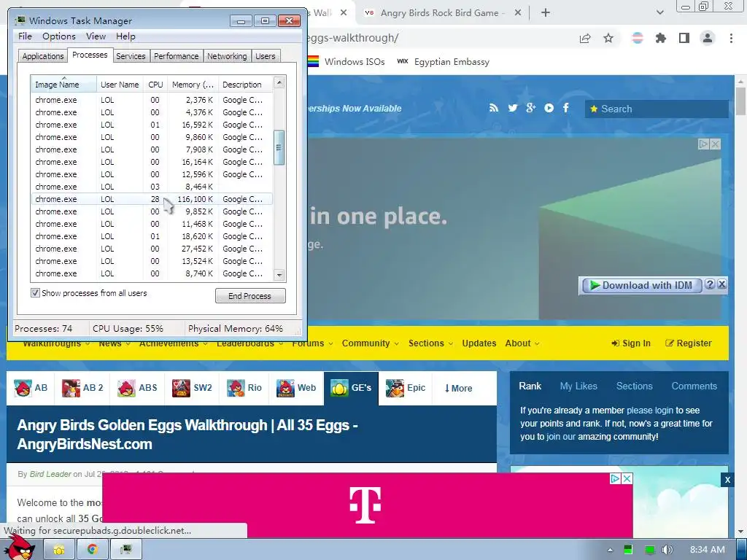Switch to the Services tab
The image size is (747, 560).
(x=131, y=56)
